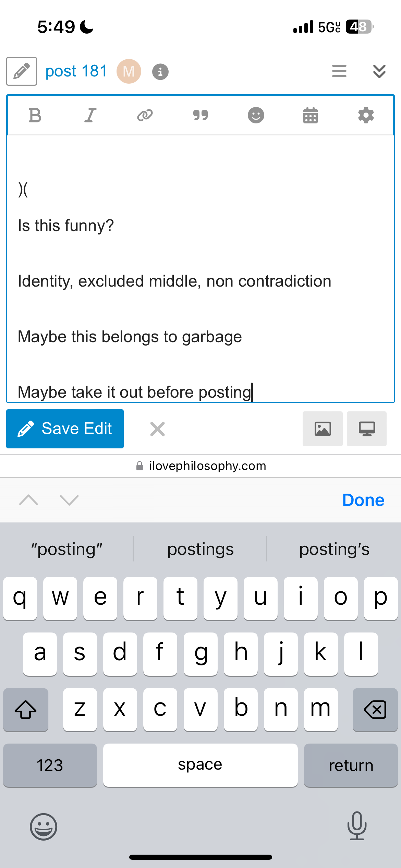The image size is (401, 868).
Task: Save the edit with Save Edit button
Action: 65,429
